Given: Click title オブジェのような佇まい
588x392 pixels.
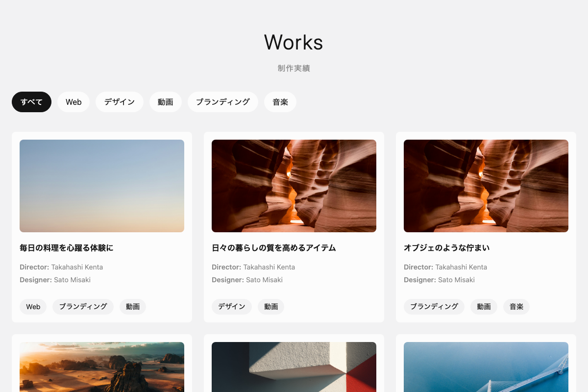Looking at the screenshot, I should [x=447, y=248].
